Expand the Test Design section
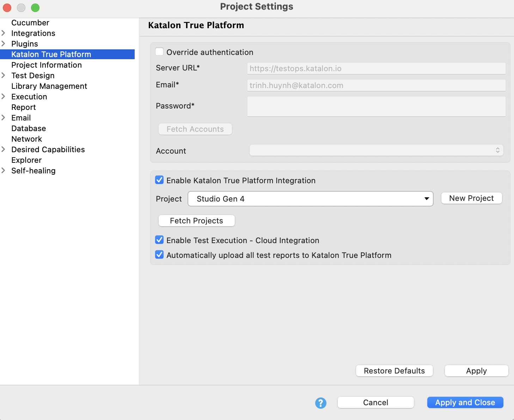The image size is (514, 420). (4, 75)
